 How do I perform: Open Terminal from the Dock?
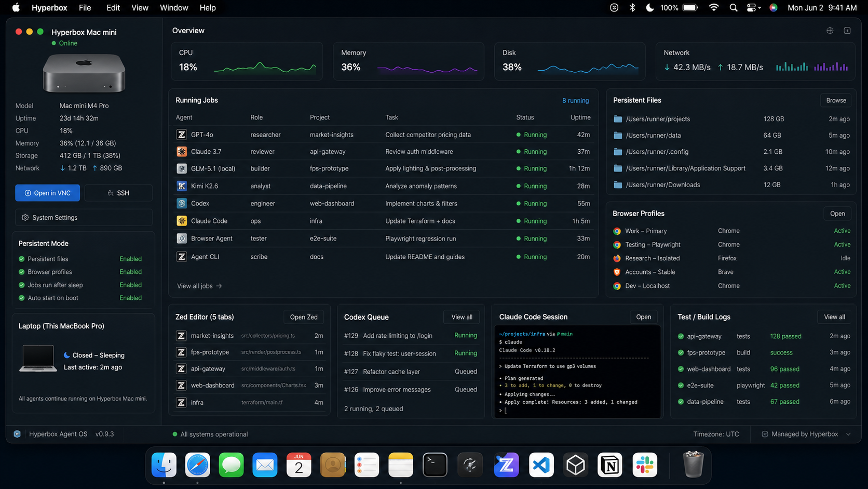pos(435,465)
